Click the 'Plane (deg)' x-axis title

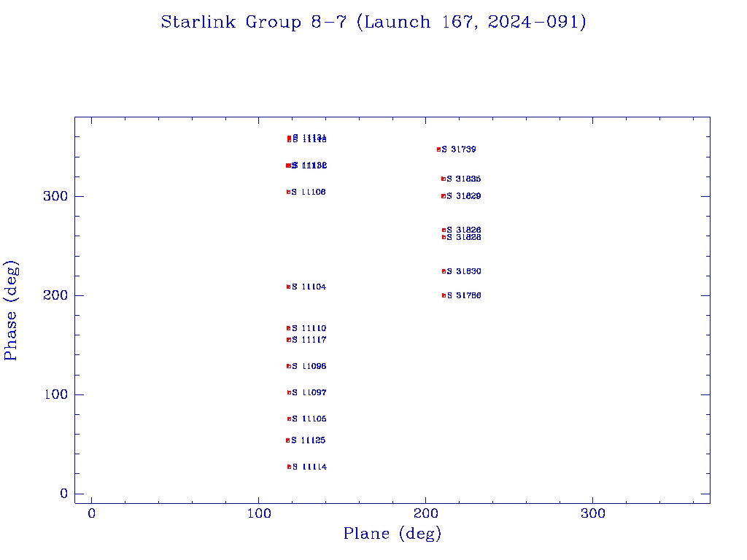pos(392,534)
